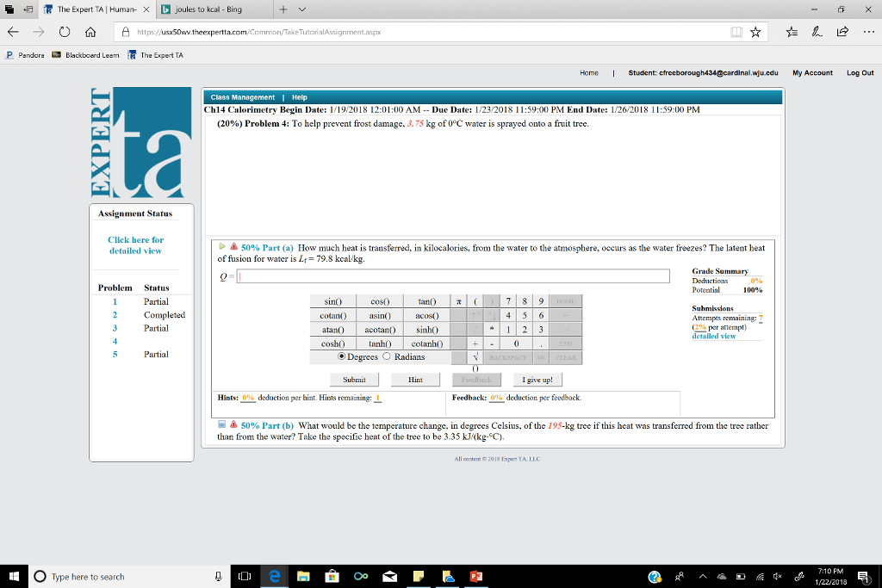Open the Help menu item
The image size is (882, 588).
(299, 97)
